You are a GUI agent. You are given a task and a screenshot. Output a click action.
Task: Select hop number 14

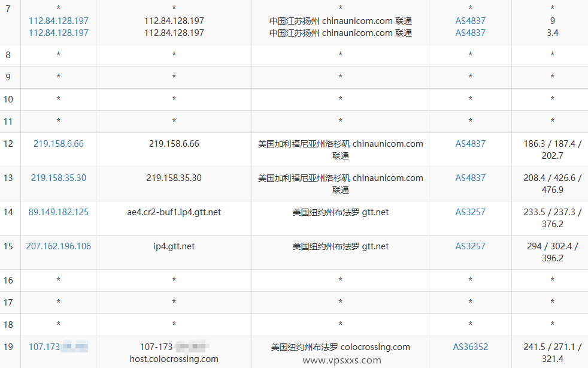coord(8,212)
